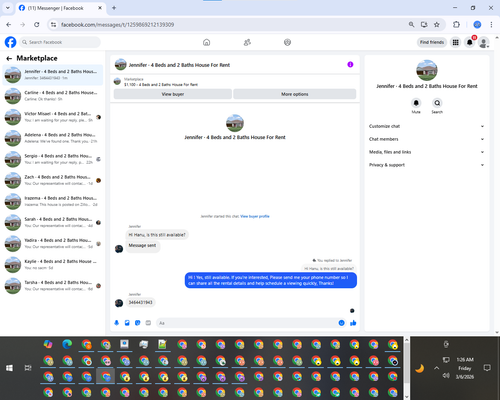Focus the Search Facebook field
Viewport: 500px width, 400px height.
(60, 42)
